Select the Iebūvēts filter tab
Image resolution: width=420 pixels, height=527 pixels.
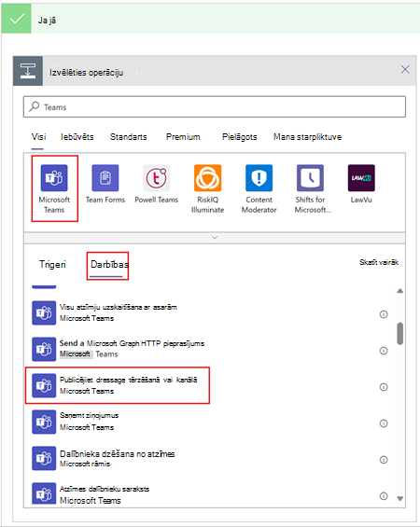(77, 137)
